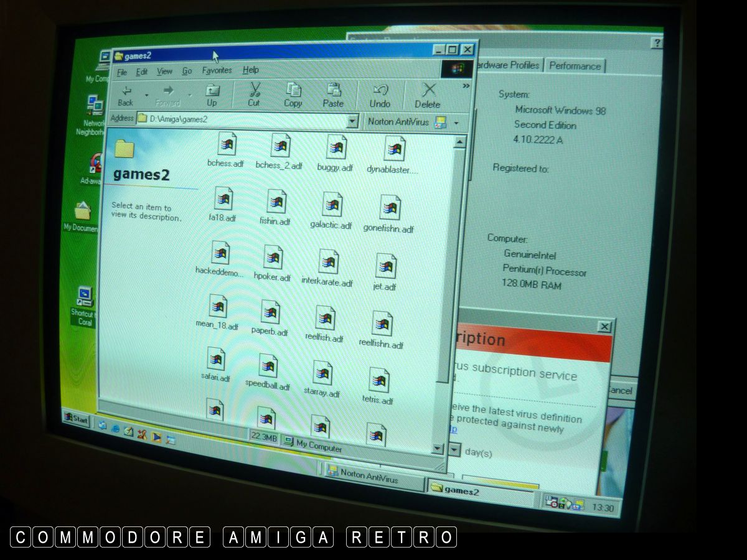Open the Address bar dropdown arrow
This screenshot has height=560, width=747.
(353, 121)
